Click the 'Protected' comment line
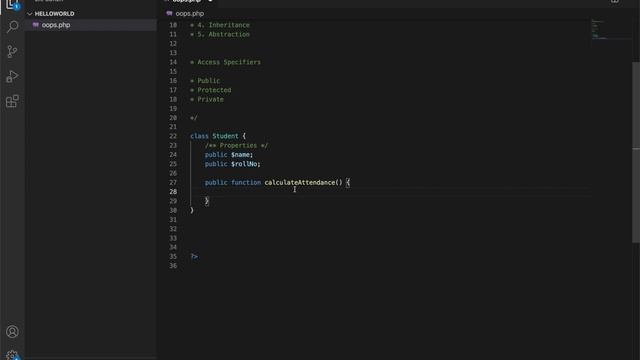Image resolution: width=640 pixels, height=360 pixels. (x=211, y=90)
